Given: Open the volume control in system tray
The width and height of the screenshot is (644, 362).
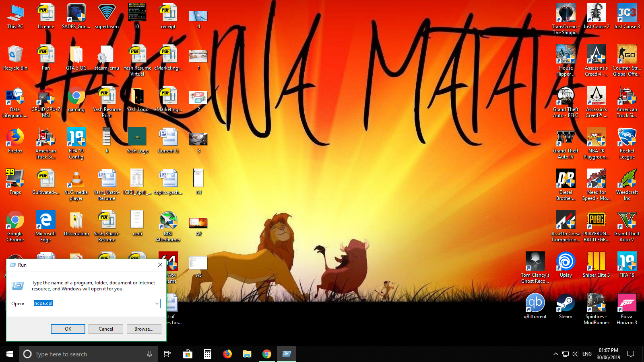Looking at the screenshot, I should 575,354.
